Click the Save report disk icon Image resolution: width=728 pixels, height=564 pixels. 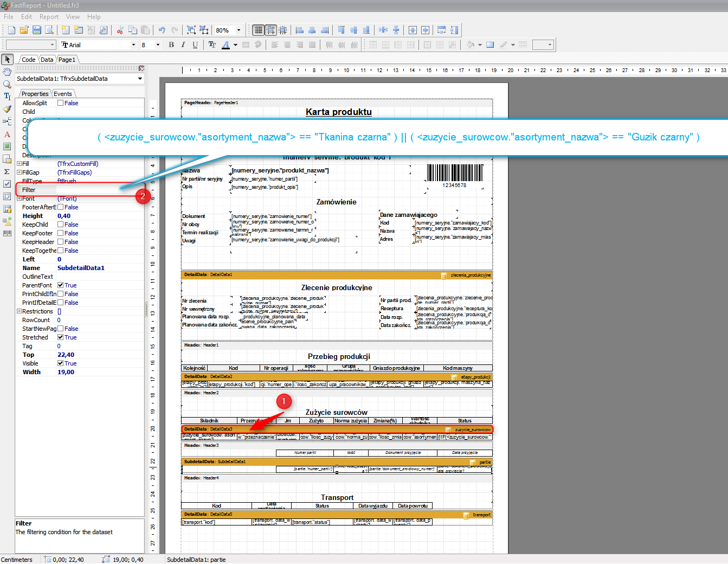(x=37, y=30)
